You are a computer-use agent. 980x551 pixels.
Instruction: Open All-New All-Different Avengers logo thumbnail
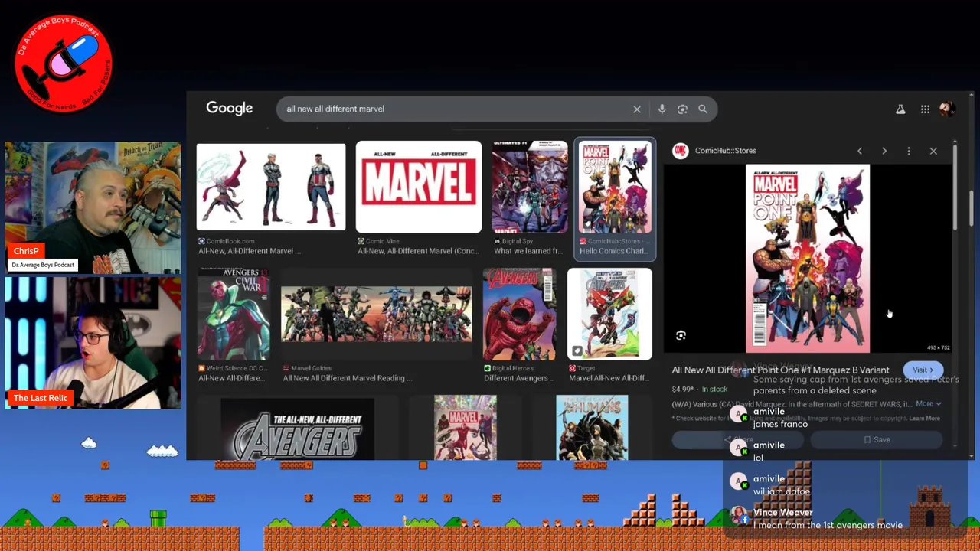[x=297, y=429]
